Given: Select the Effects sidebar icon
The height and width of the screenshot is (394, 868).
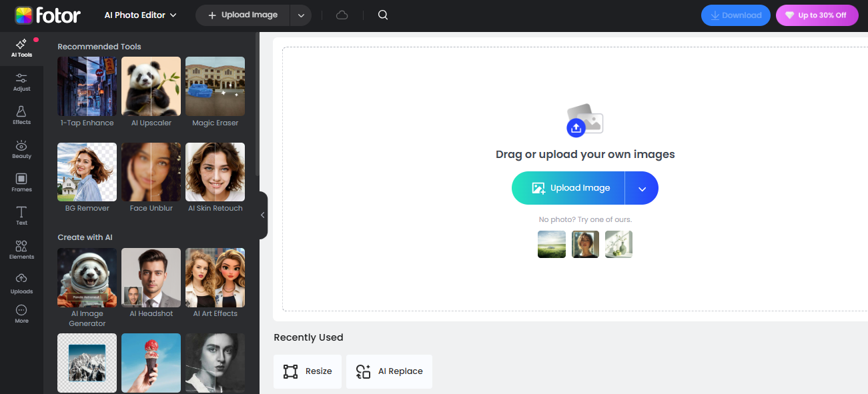Looking at the screenshot, I should pyautogui.click(x=21, y=113).
